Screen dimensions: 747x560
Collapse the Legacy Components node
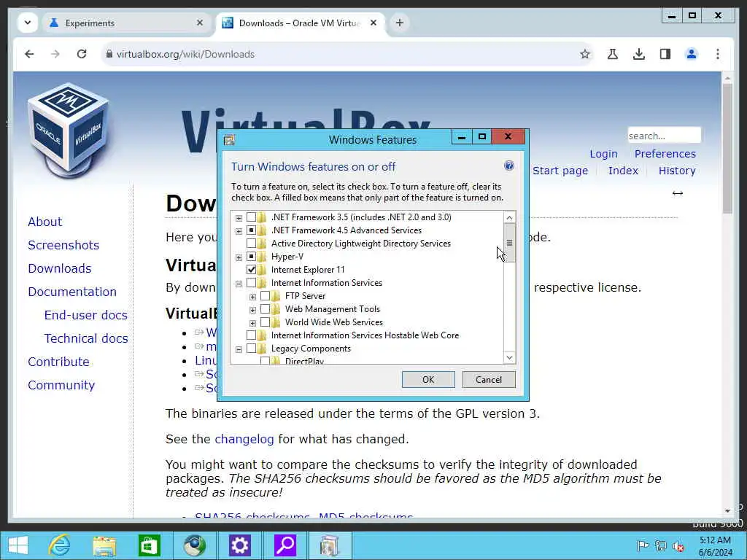239,349
